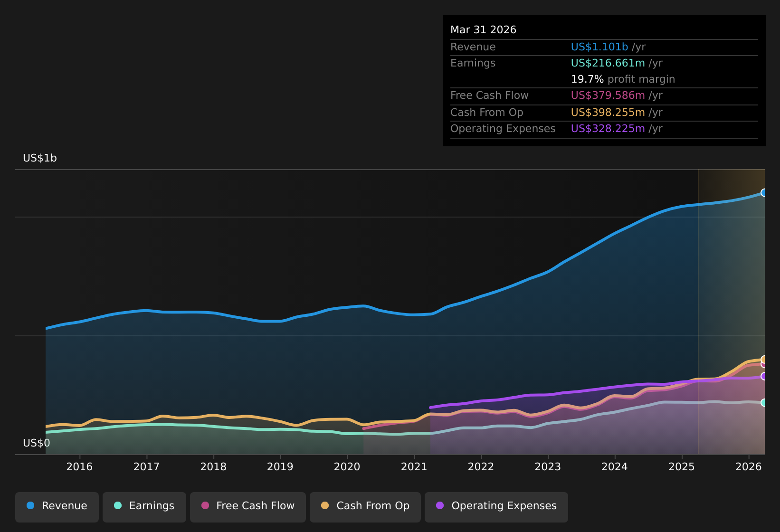The image size is (780, 532).
Task: Click the 2016 x-axis label
Action: click(x=79, y=466)
